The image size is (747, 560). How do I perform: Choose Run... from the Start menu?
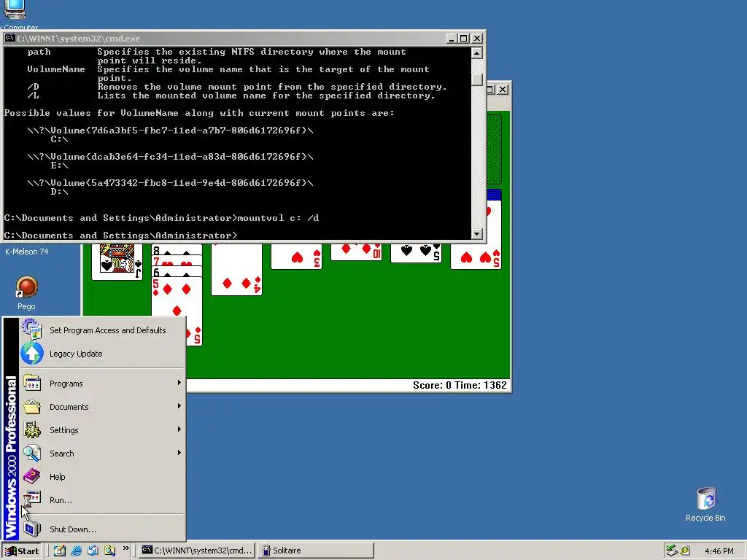coord(101,500)
